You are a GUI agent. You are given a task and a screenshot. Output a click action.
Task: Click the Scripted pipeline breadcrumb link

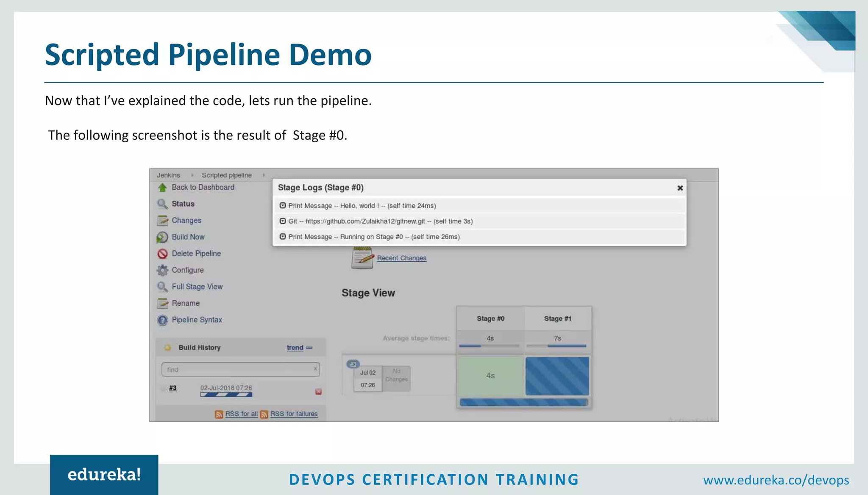click(227, 175)
